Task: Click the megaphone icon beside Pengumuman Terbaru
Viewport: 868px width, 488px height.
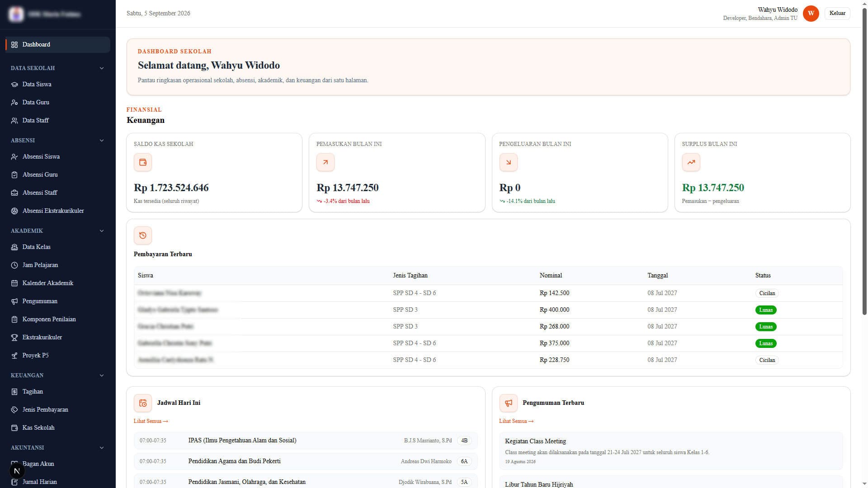Action: click(509, 403)
